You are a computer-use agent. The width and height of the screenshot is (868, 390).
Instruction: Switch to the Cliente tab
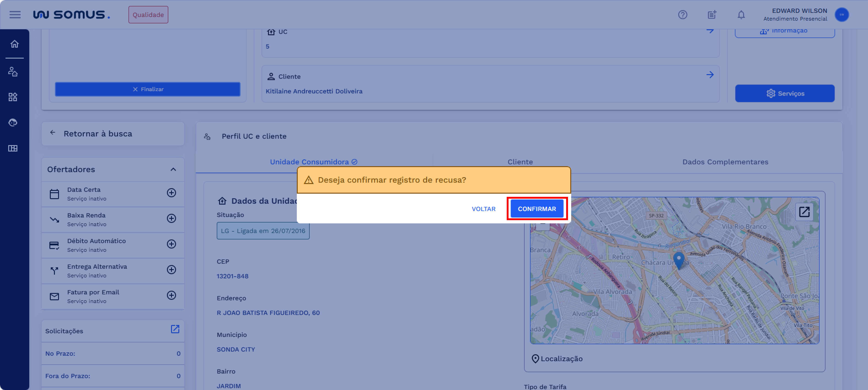point(520,162)
